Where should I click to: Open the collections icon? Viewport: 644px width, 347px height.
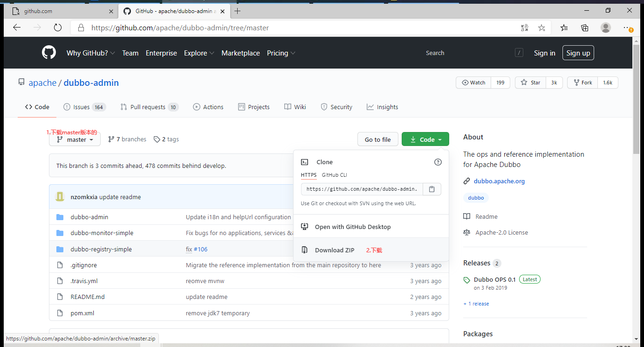pos(585,28)
